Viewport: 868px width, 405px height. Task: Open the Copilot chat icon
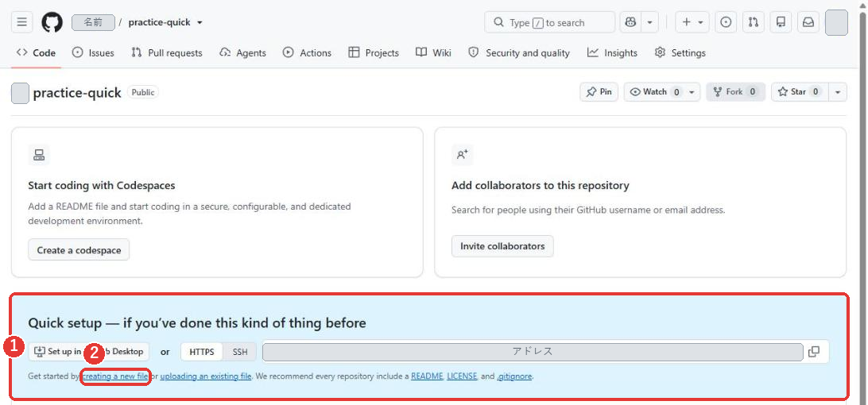630,22
